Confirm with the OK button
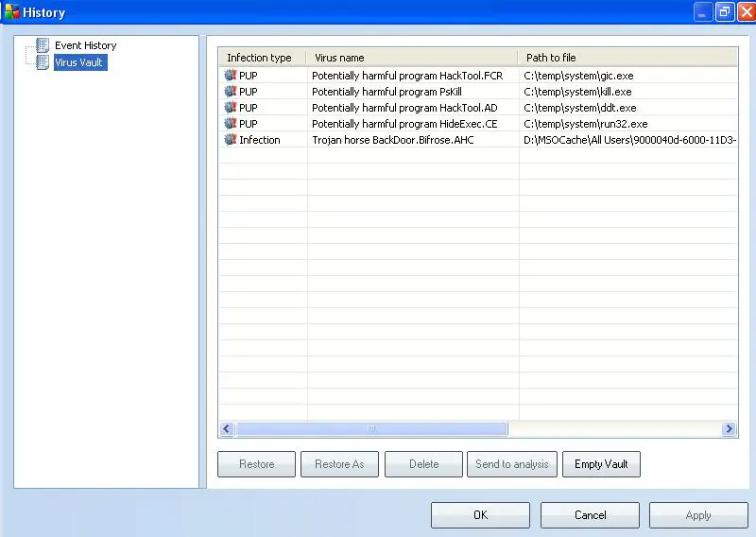Viewport: 756px width, 537px height. (480, 515)
